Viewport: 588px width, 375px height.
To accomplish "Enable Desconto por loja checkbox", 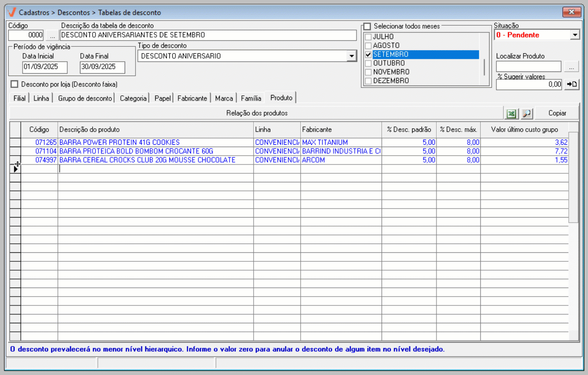I will [14, 84].
